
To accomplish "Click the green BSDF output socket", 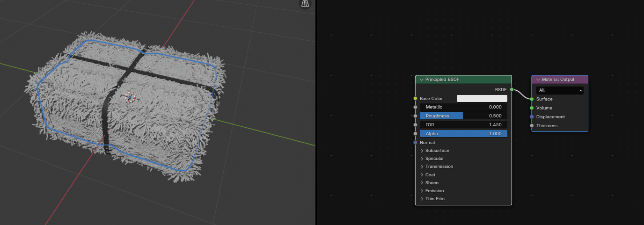I will point(512,89).
